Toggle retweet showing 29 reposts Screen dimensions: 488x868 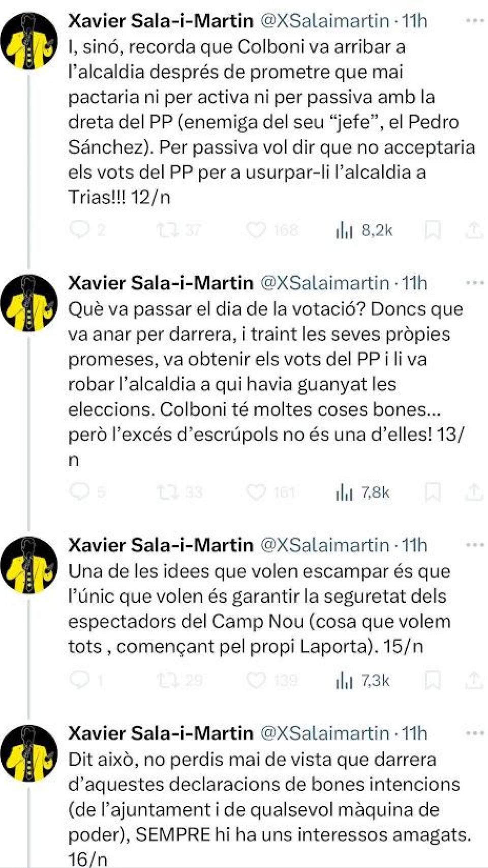pyautogui.click(x=168, y=677)
